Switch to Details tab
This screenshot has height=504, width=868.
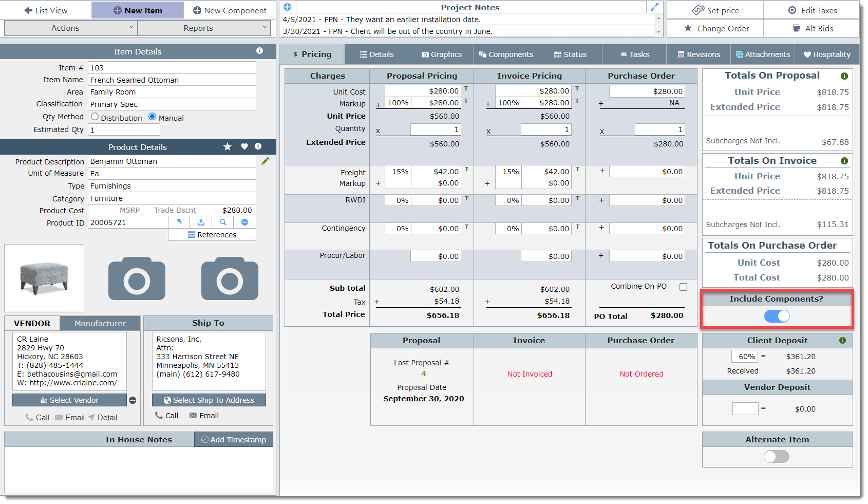point(376,54)
